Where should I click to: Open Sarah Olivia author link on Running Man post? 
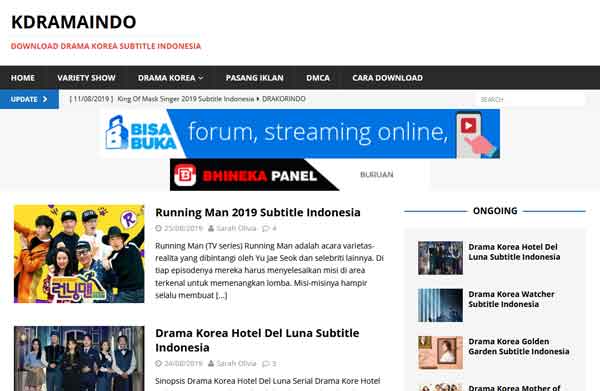pos(236,228)
